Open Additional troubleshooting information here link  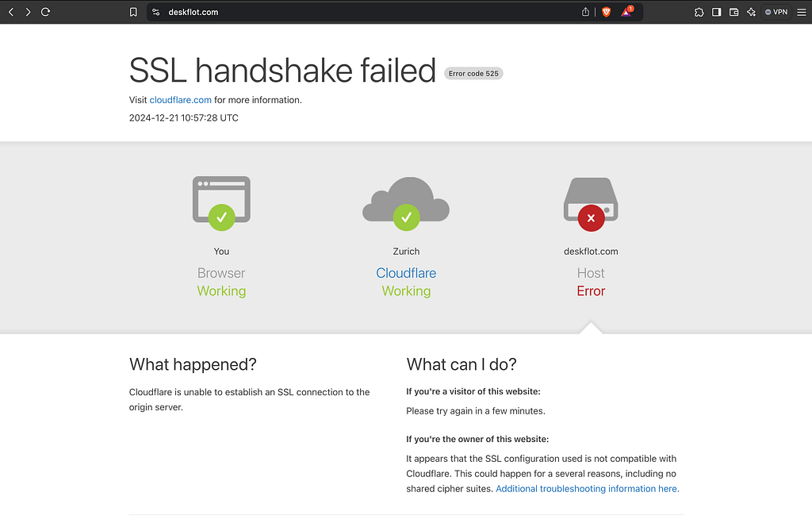pyautogui.click(x=588, y=489)
